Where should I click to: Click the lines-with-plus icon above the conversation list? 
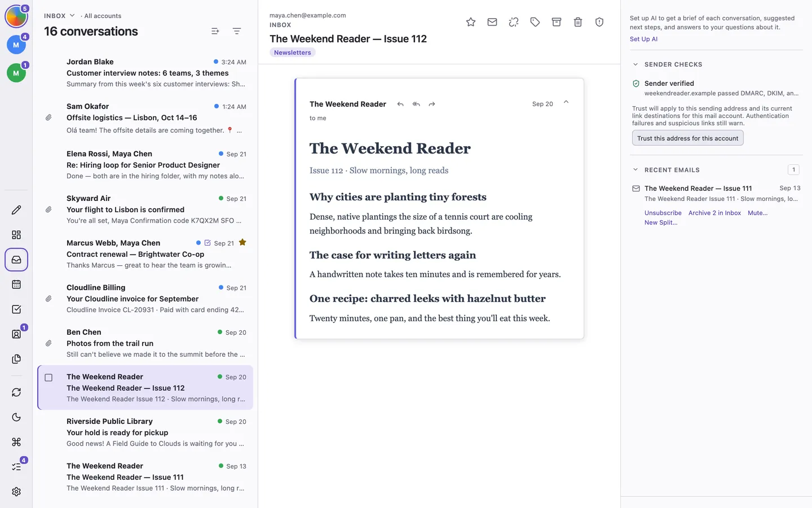coord(215,32)
